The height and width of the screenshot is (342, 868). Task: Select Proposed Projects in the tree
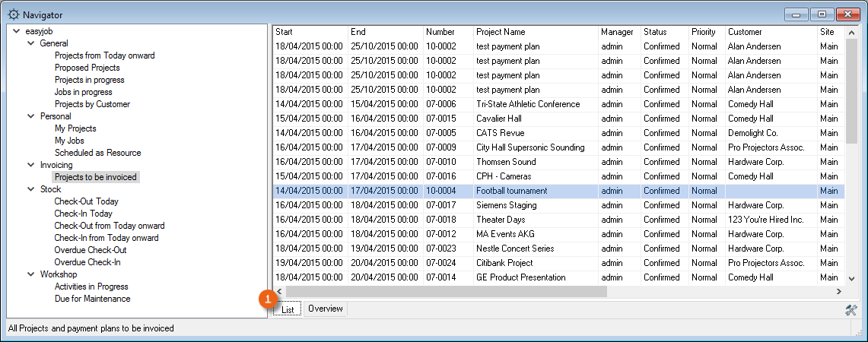pyautogui.click(x=87, y=68)
